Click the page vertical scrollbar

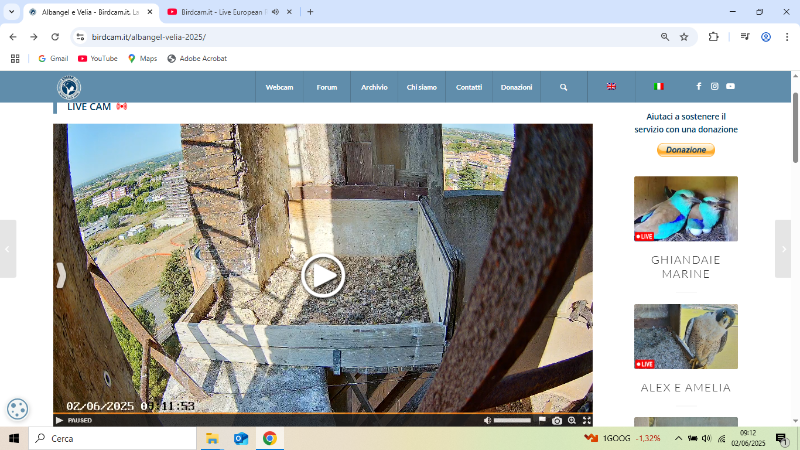pos(795,128)
